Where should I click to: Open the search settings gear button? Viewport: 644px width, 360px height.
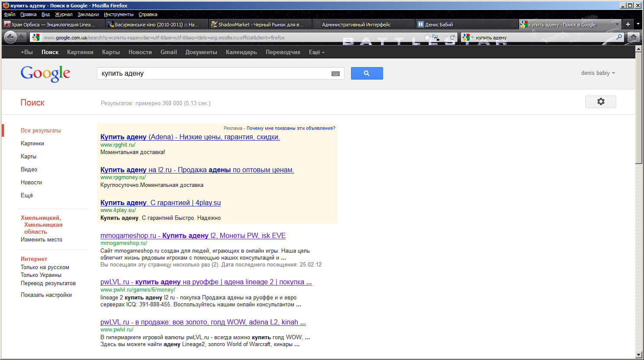pyautogui.click(x=601, y=102)
